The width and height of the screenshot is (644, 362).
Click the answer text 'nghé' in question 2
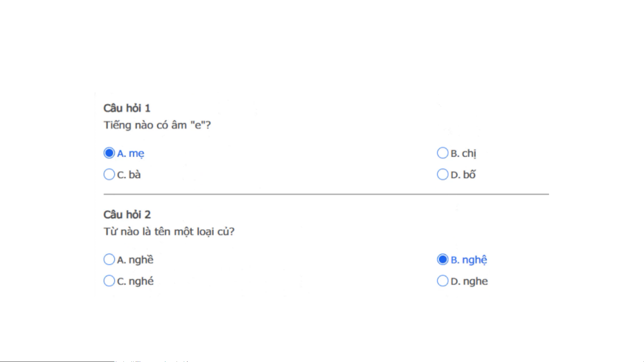tap(141, 282)
